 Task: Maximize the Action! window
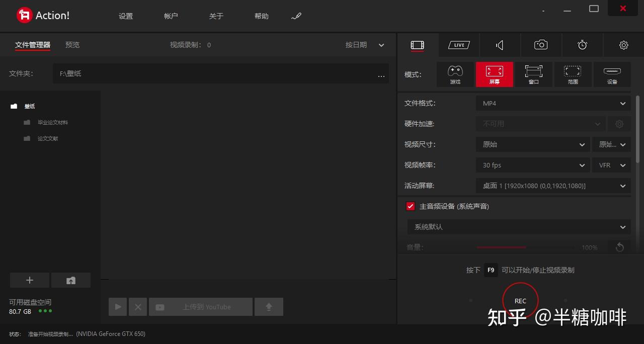click(594, 9)
